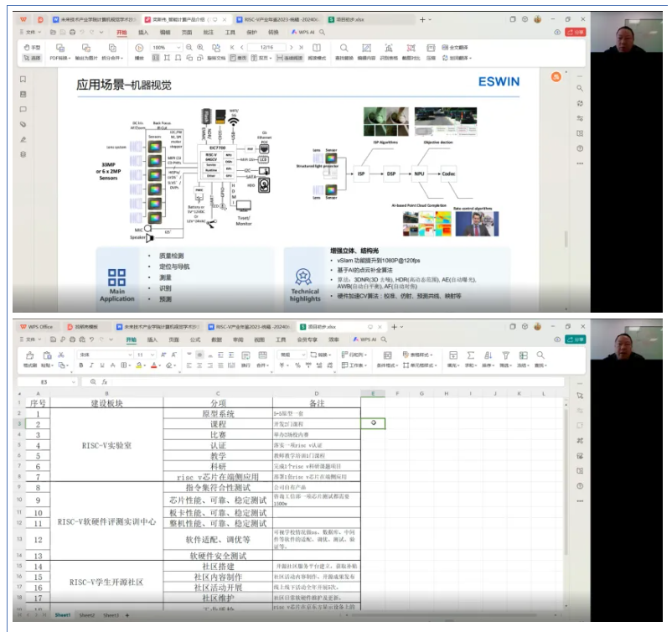This screenshot has height=632, width=672.
Task: Click the filter funnel icon in spreadsheet
Action: pyautogui.click(x=506, y=355)
